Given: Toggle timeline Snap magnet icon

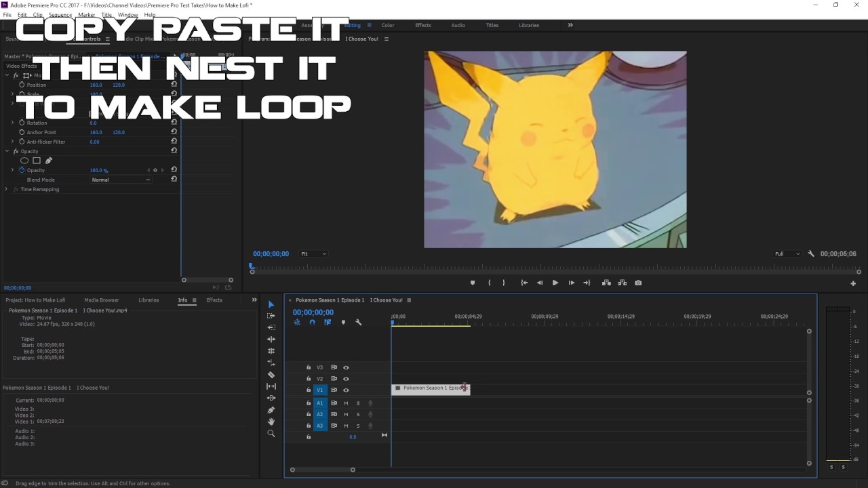Looking at the screenshot, I should tap(312, 323).
